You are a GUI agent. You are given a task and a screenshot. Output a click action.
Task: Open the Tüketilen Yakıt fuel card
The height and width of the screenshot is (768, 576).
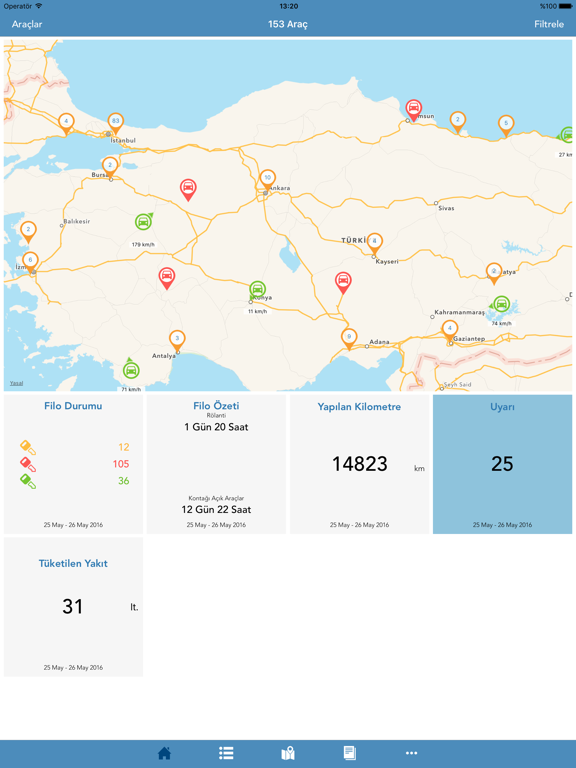pyautogui.click(x=73, y=607)
